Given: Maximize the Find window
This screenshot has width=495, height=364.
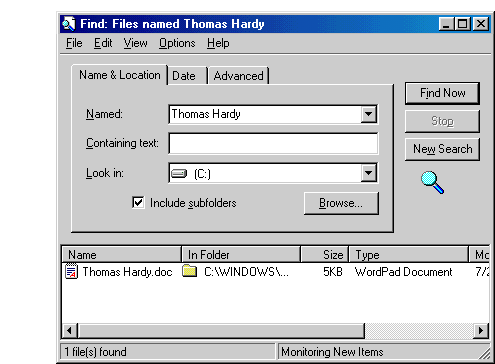Looking at the screenshot, I should click(x=462, y=24).
